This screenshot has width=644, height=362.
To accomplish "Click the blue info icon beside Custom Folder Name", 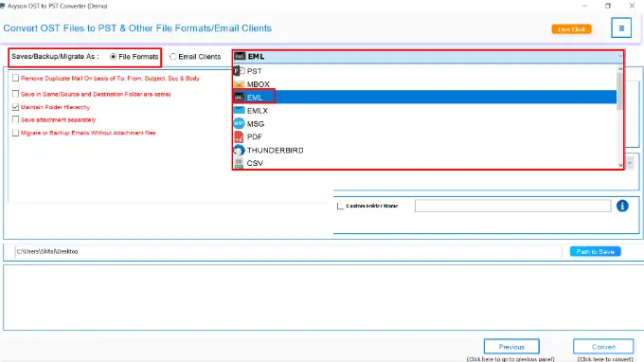I will click(x=622, y=206).
